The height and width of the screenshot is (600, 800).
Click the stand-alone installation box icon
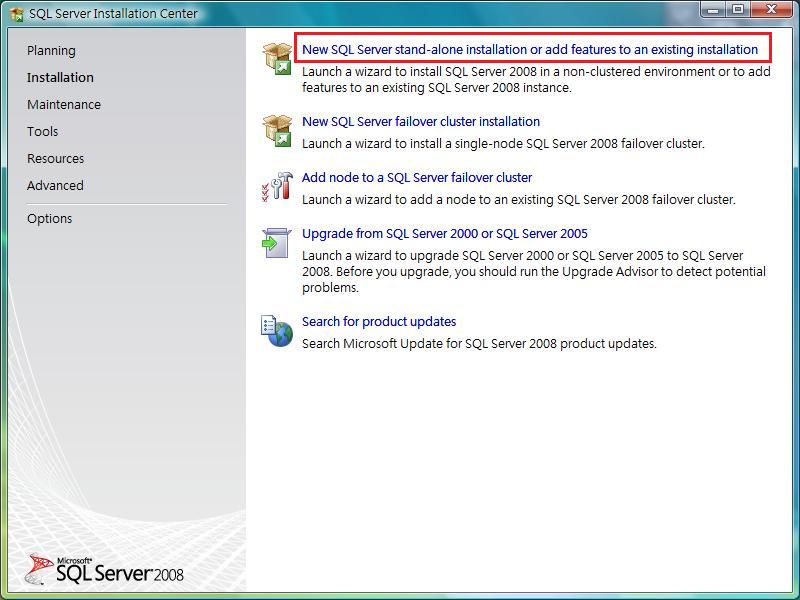pos(277,58)
